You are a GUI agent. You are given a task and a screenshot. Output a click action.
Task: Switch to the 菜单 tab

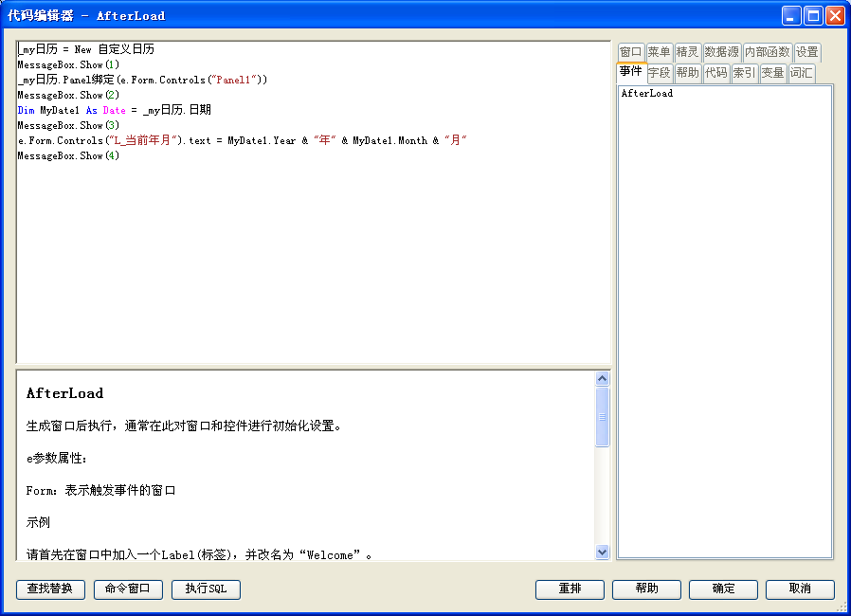coord(659,52)
